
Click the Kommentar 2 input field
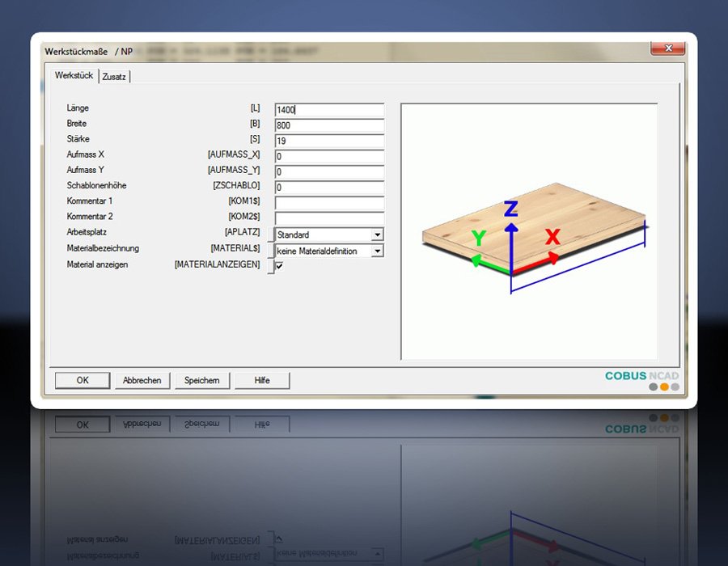coord(329,218)
